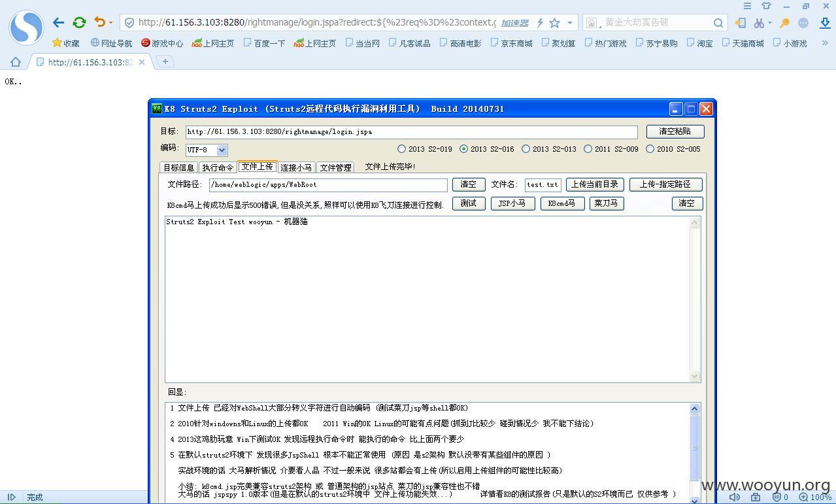Image resolution: width=836 pixels, height=504 pixels.
Task: Click the shield counter icon in status bar
Action: (780, 497)
